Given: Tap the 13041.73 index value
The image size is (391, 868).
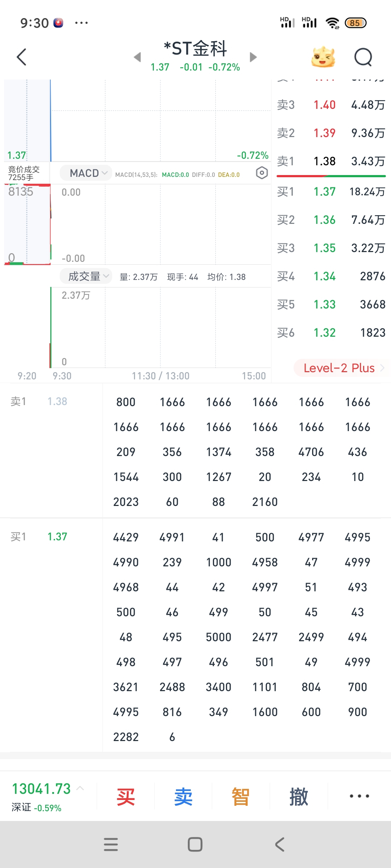Looking at the screenshot, I should point(41,789).
